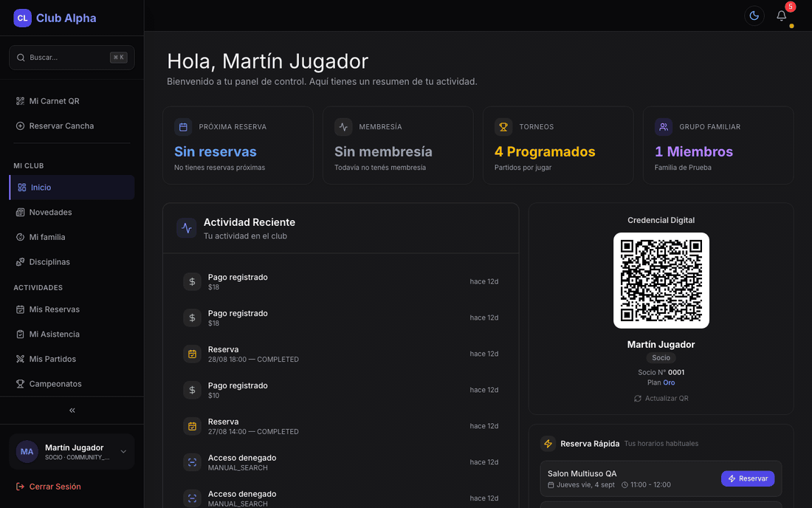Select Reserva 27/08 14:00 — COMPLETED text

point(253,431)
